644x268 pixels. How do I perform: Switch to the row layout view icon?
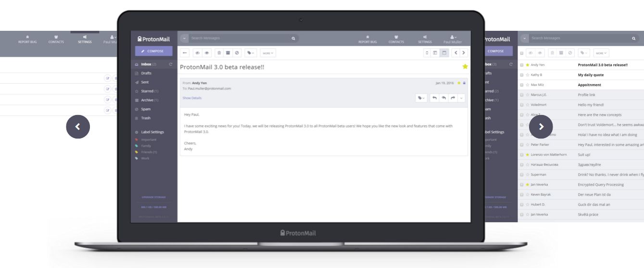coord(444,53)
